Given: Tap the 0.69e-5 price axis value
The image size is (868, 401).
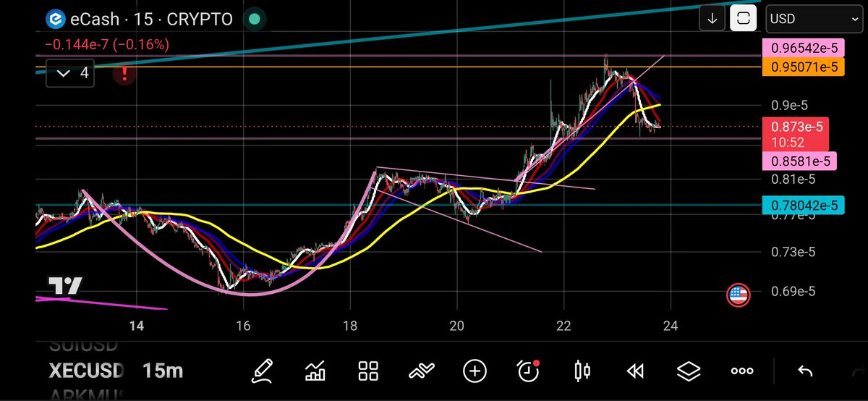Looking at the screenshot, I should pos(794,291).
